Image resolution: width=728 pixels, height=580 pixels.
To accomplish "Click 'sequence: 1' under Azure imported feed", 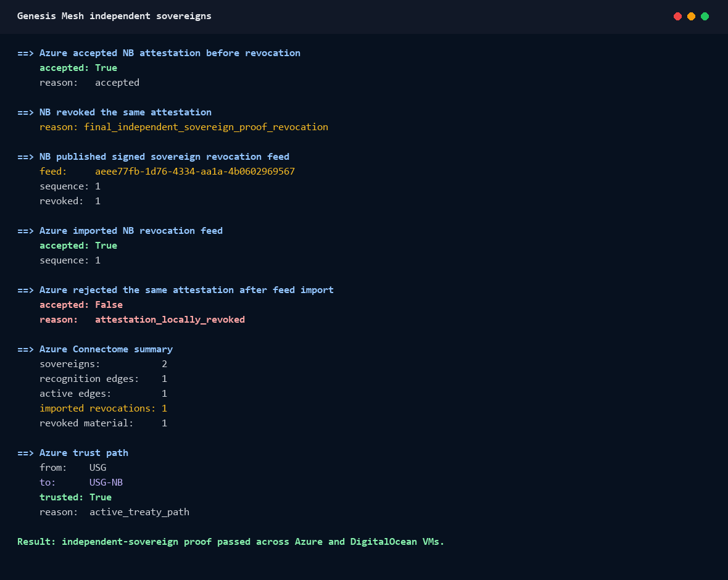I will tap(70, 260).
